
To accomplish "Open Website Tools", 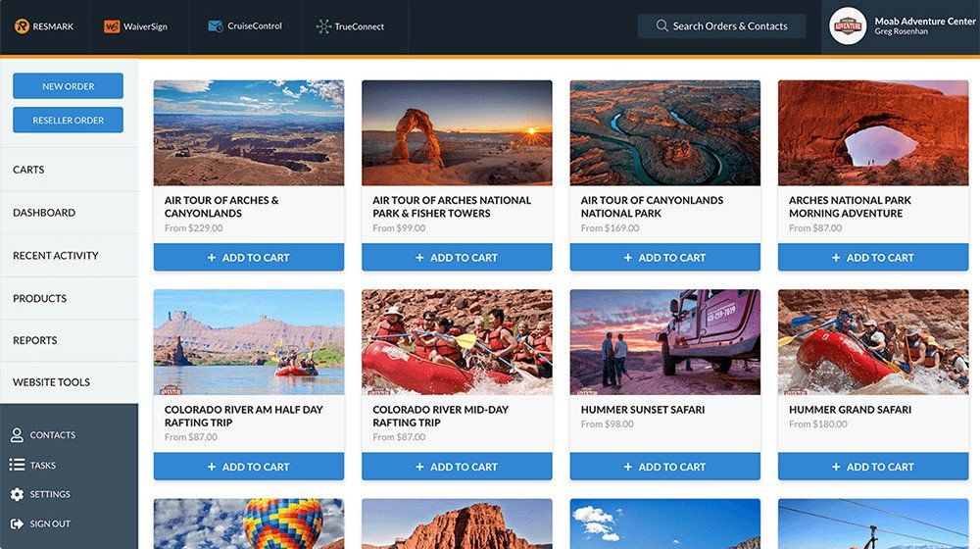I will click(x=69, y=382).
